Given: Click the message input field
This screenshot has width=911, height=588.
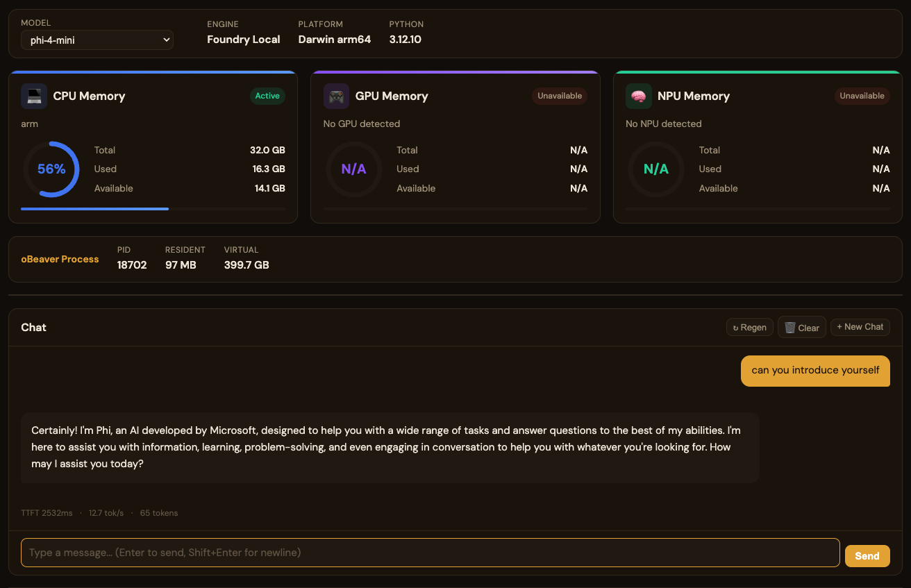Looking at the screenshot, I should (x=431, y=553).
